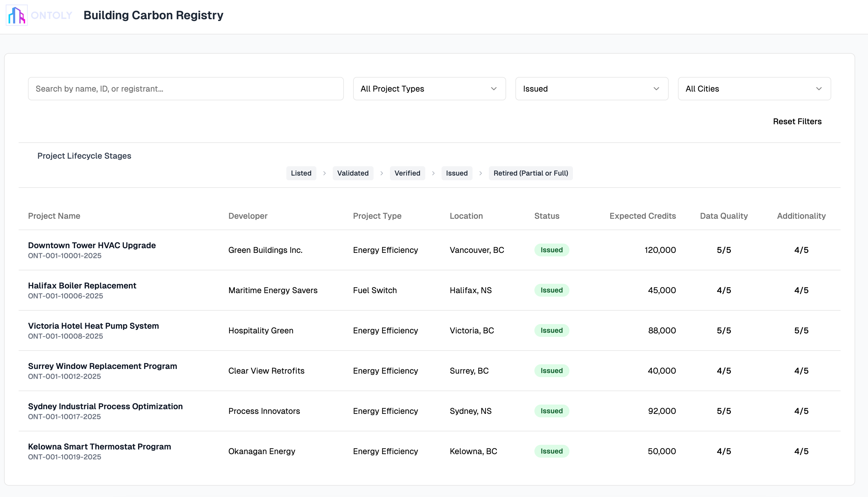Viewport: 868px width, 497px height.
Task: Open Downtown Tower HVAC Upgrade project
Action: coord(92,245)
